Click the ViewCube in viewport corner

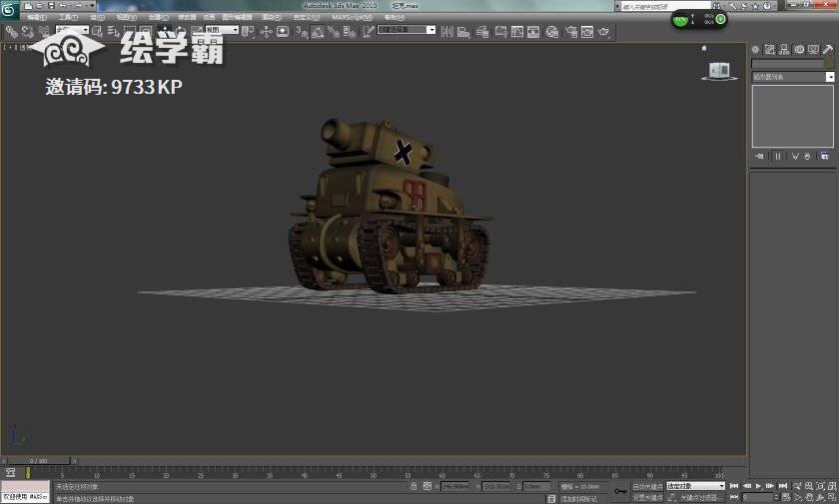[x=719, y=70]
